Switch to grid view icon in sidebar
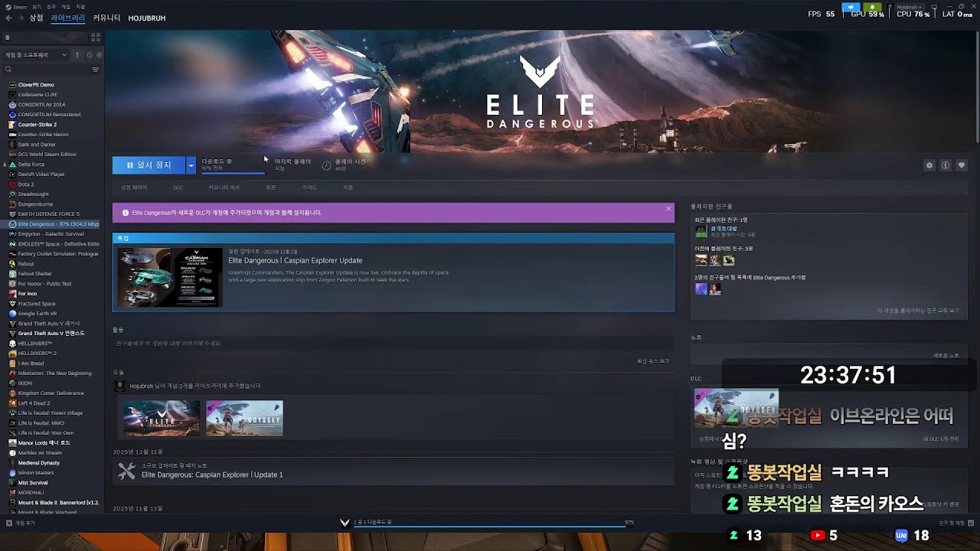The width and height of the screenshot is (980, 551). [96, 37]
